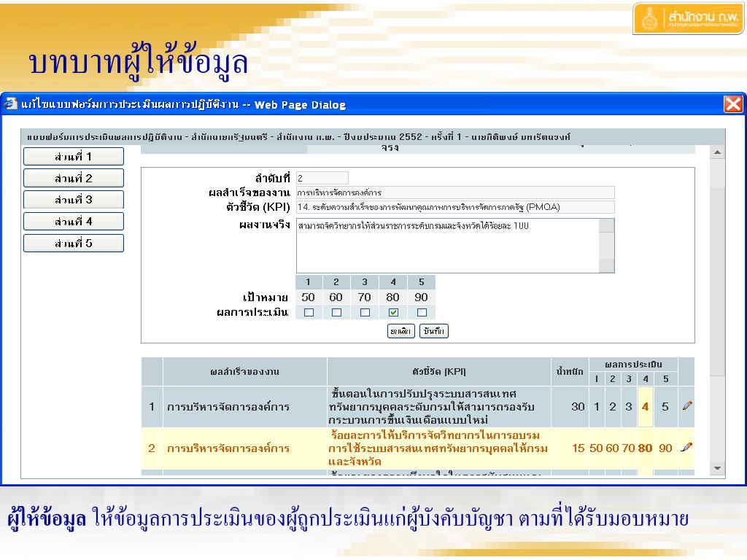Select ส่วนที่ 5 section
This screenshot has height=560, width=747.
[x=74, y=244]
